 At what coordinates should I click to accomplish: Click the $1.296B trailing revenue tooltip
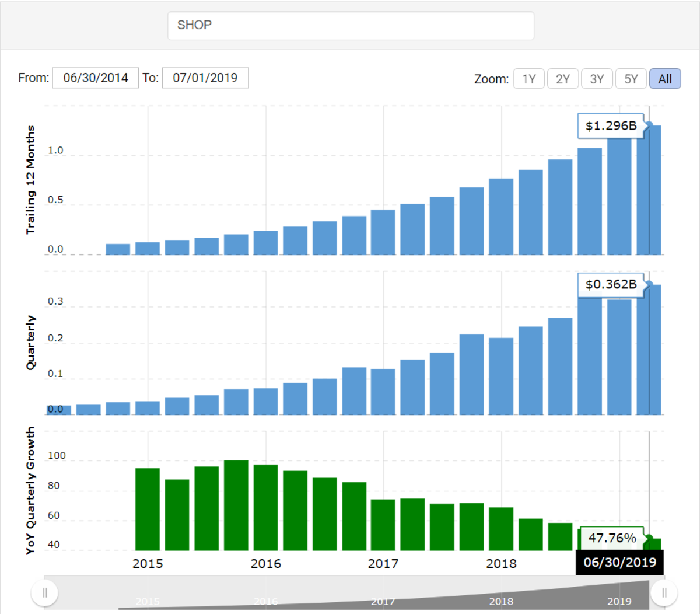click(611, 126)
